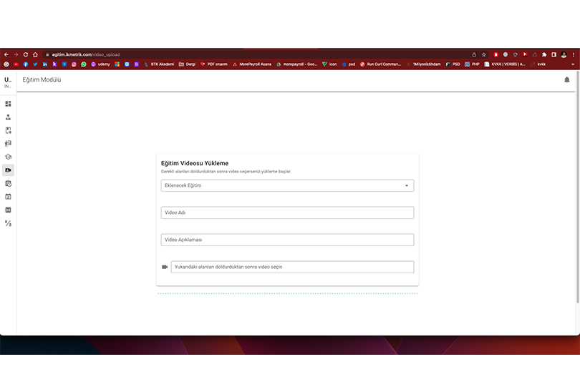The height and width of the screenshot is (392, 580).
Task: Open the BTK Akademi bookmark
Action: 159,64
